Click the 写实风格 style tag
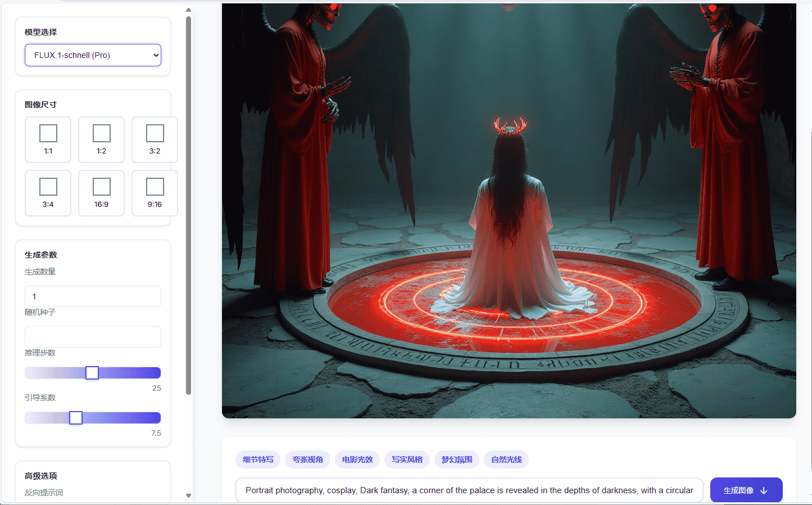812x505 pixels. tap(407, 459)
